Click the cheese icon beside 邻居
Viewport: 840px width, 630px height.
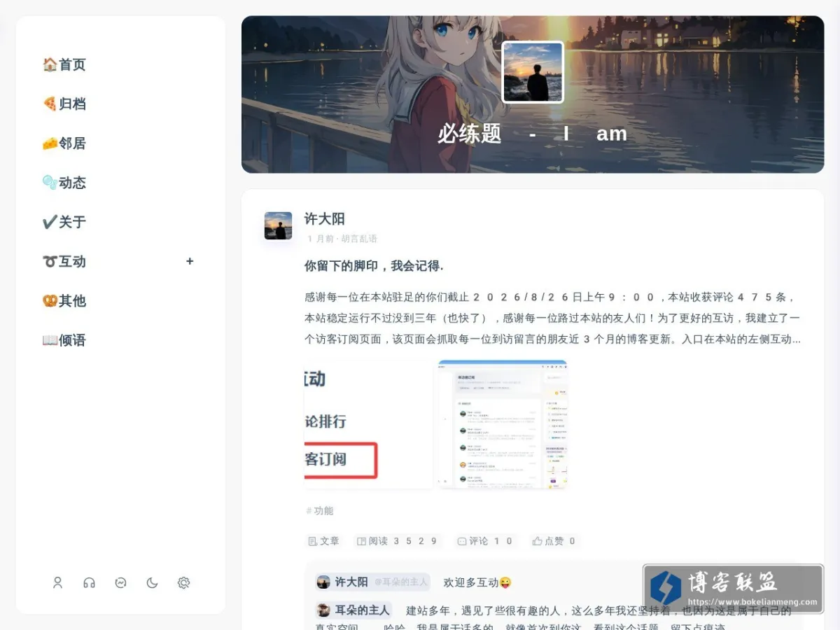pos(50,143)
